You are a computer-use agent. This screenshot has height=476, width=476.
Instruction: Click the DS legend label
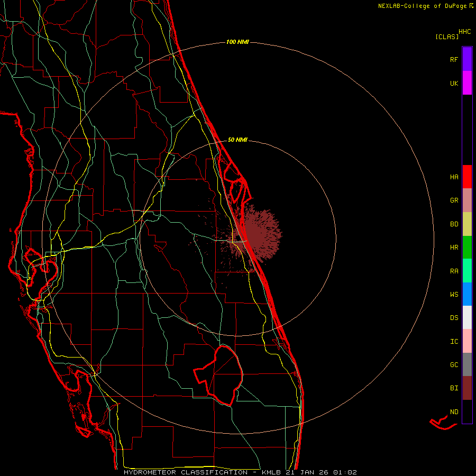[x=454, y=317]
